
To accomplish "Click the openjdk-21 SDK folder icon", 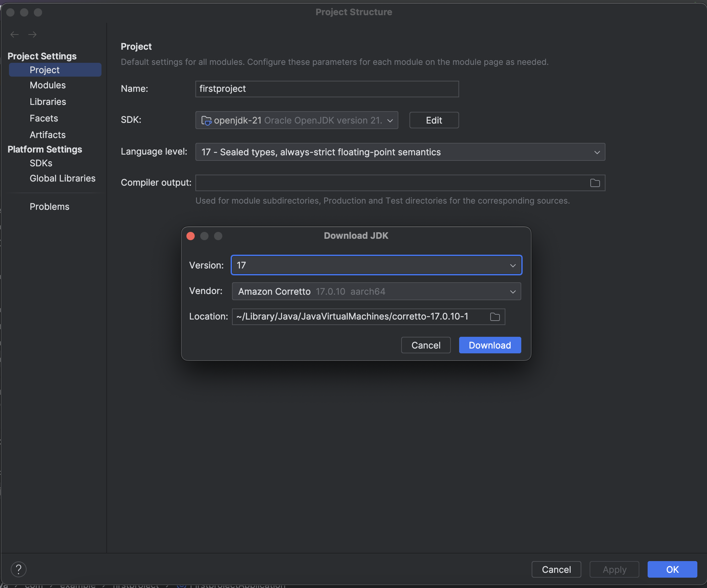I will [x=206, y=120].
